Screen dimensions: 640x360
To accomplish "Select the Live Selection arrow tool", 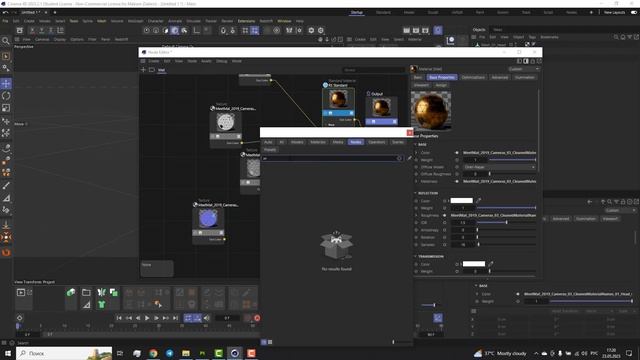I will [6, 56].
